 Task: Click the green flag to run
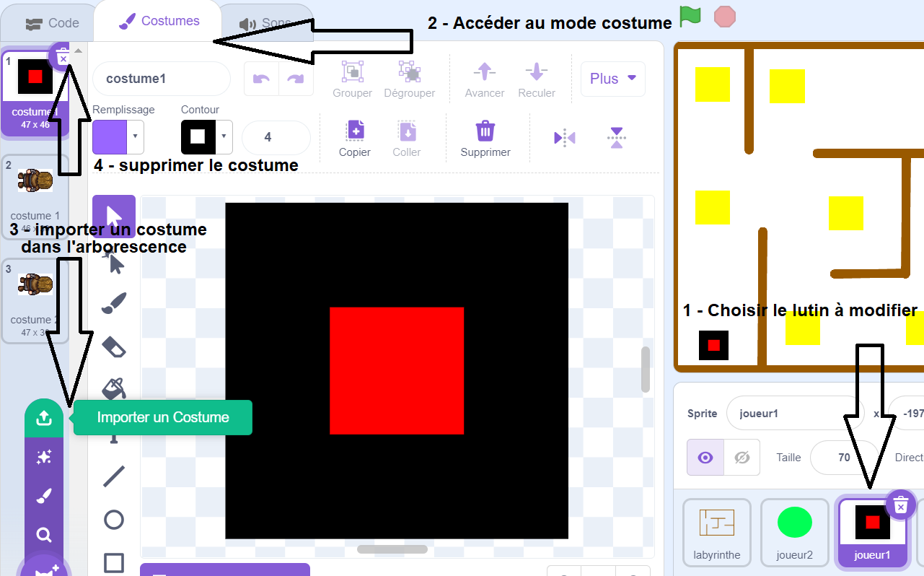[690, 17]
